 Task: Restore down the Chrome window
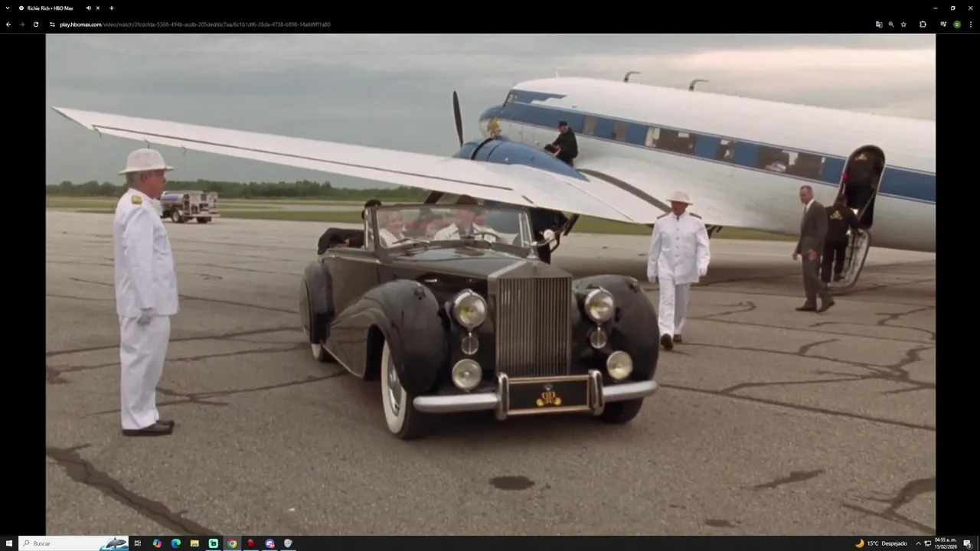click(953, 8)
